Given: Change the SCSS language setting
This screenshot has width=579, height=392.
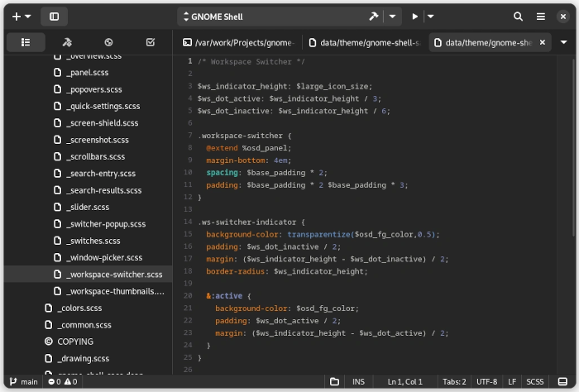Looking at the screenshot, I should click(x=535, y=381).
